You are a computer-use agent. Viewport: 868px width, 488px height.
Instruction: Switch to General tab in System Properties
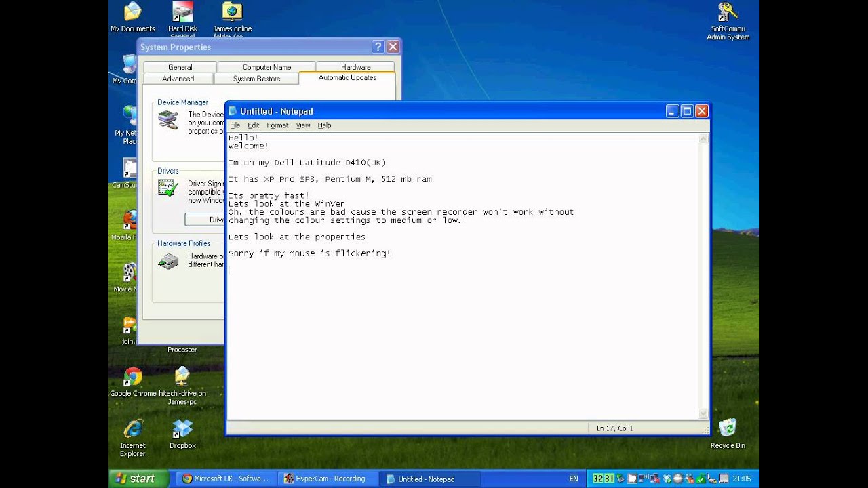point(180,67)
